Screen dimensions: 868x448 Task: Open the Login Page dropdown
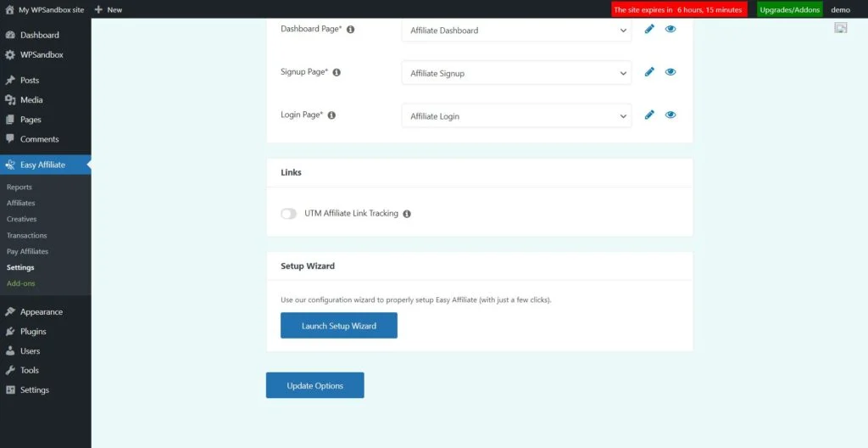pos(516,116)
